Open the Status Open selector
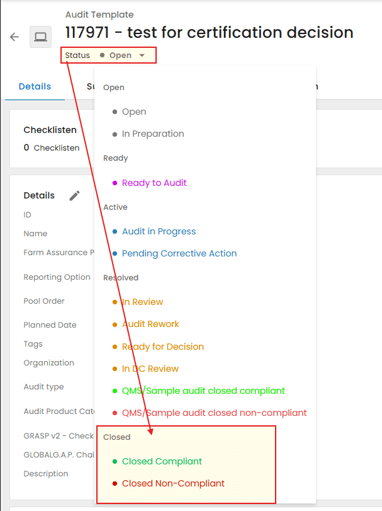The width and height of the screenshot is (382, 511). pos(109,55)
